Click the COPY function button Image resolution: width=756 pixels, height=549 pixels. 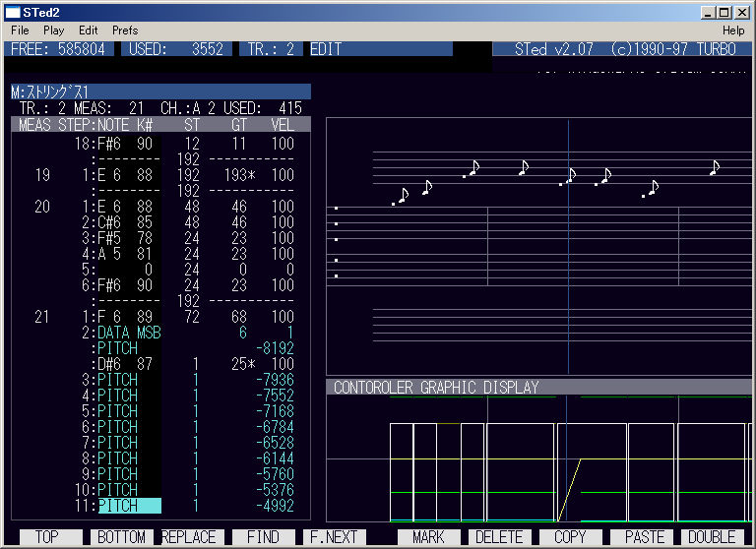pyautogui.click(x=570, y=537)
